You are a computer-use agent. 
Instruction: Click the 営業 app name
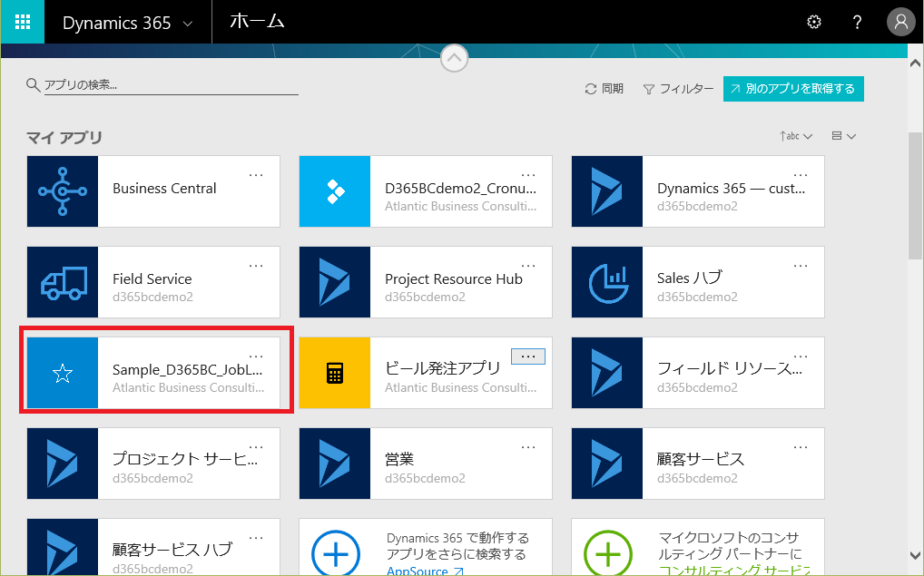pyautogui.click(x=399, y=459)
